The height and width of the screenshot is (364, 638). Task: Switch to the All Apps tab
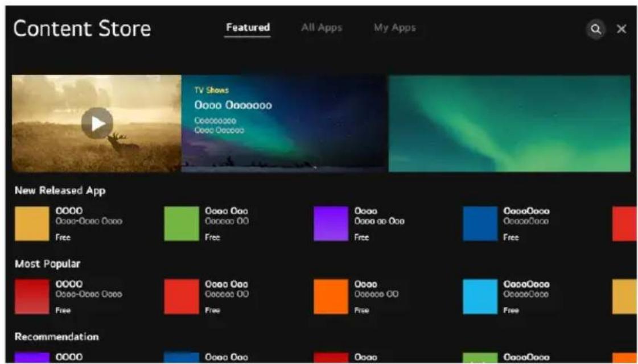322,28
